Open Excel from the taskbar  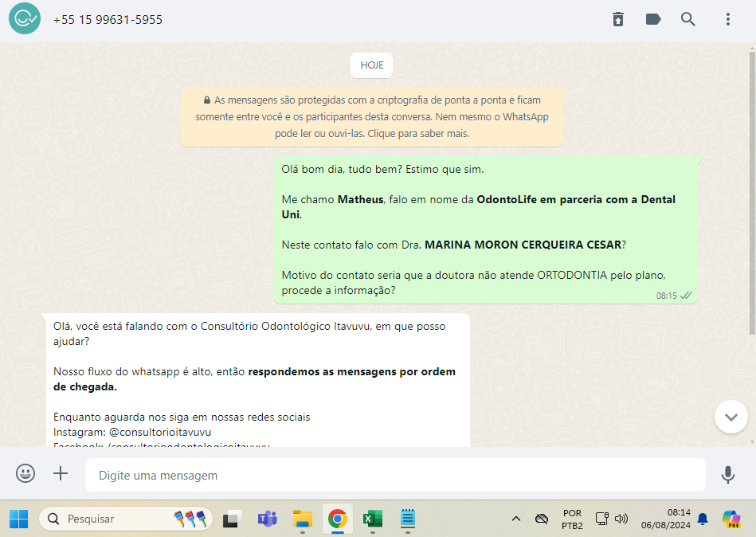(373, 519)
